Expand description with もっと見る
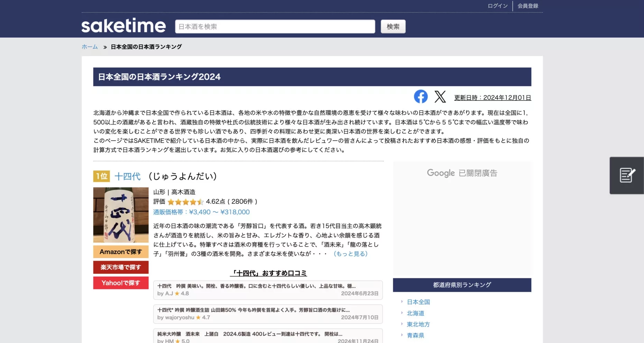Screen dimensions: 644x343 click(x=350, y=254)
